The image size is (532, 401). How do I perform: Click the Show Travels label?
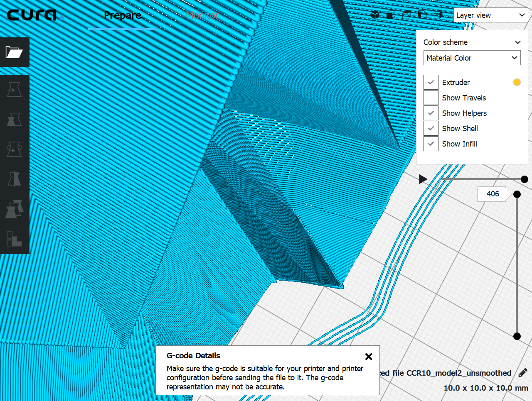click(x=464, y=98)
